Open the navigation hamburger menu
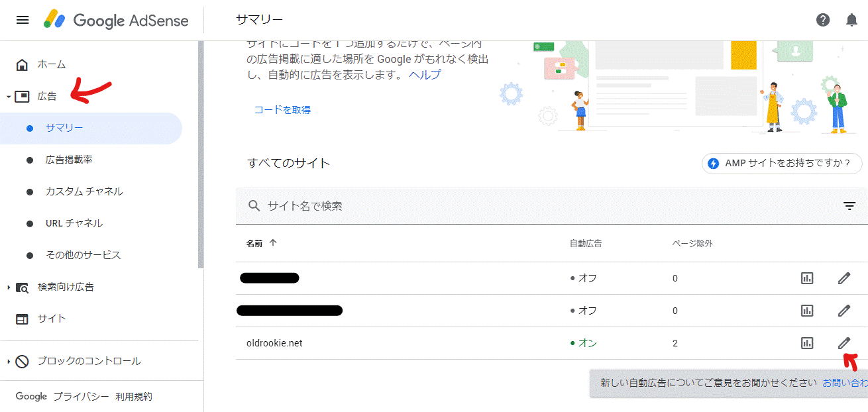Screen dimensions: 868x412 pyautogui.click(x=22, y=19)
